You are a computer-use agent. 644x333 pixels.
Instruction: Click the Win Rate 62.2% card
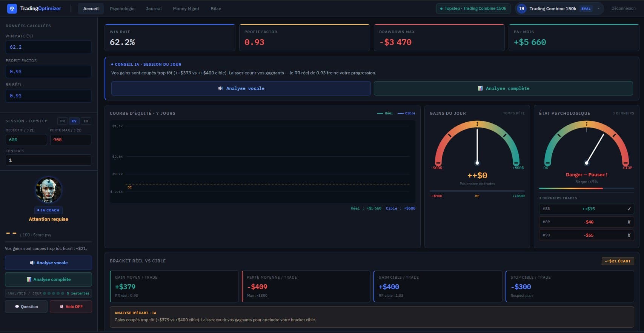click(170, 38)
